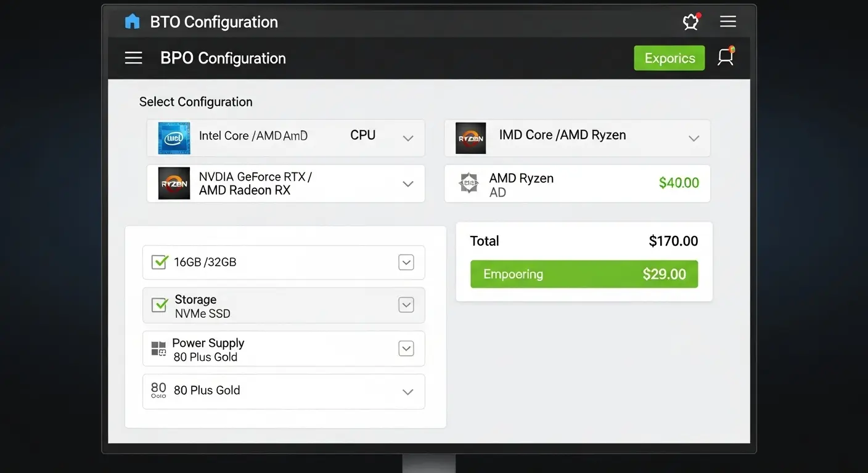Select the AMD Ryzen $40.00 option

pyautogui.click(x=577, y=184)
